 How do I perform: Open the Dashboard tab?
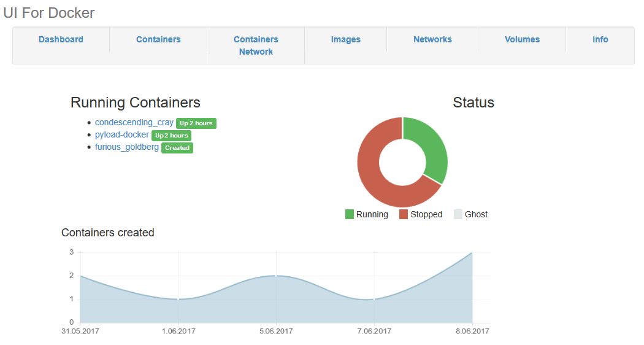tap(61, 39)
